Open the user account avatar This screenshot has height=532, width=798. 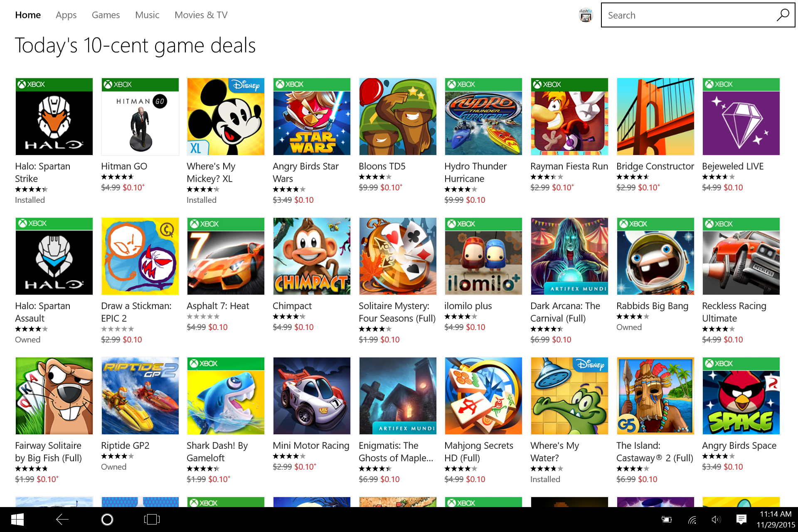pos(586,15)
